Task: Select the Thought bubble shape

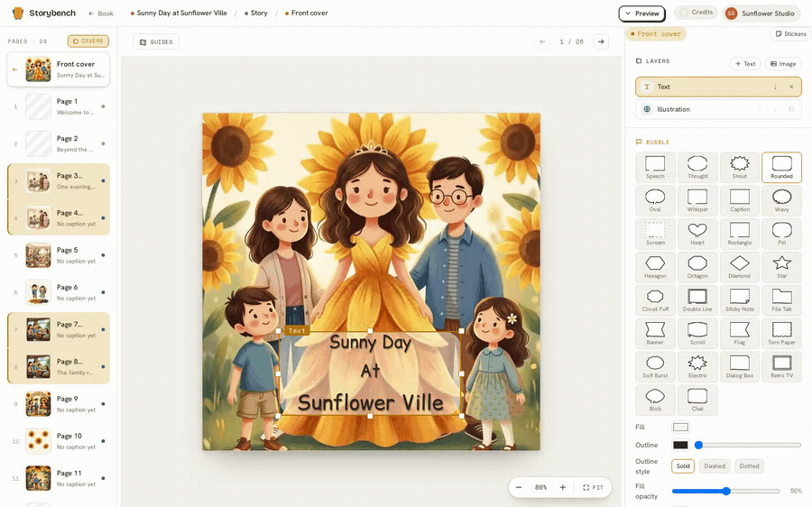Action: (697, 167)
